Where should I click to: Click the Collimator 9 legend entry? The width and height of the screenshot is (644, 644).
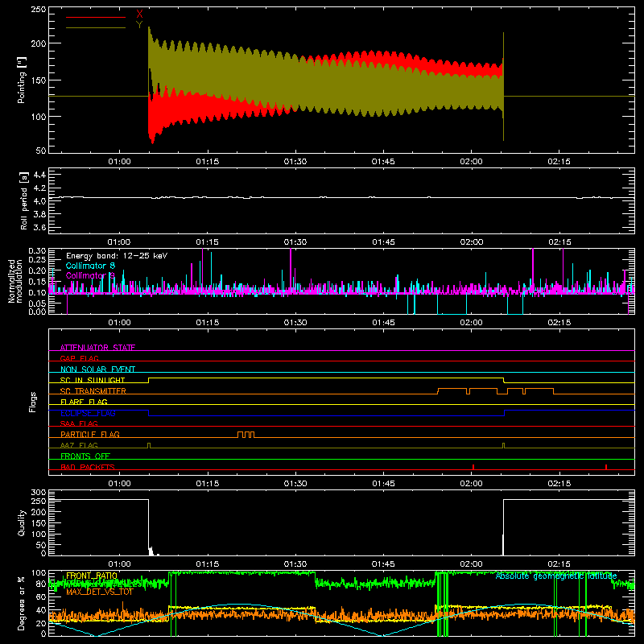pyautogui.click(x=90, y=275)
